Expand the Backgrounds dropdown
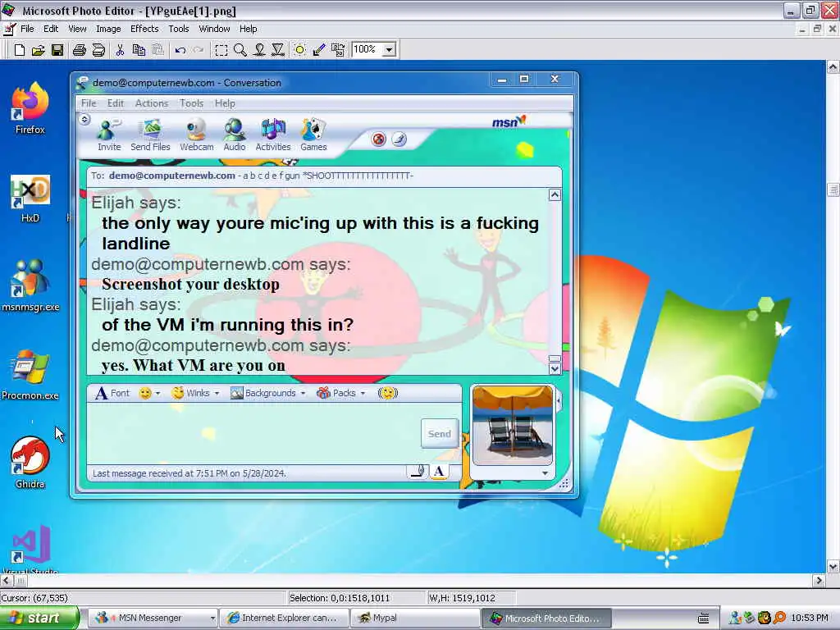 tap(304, 393)
